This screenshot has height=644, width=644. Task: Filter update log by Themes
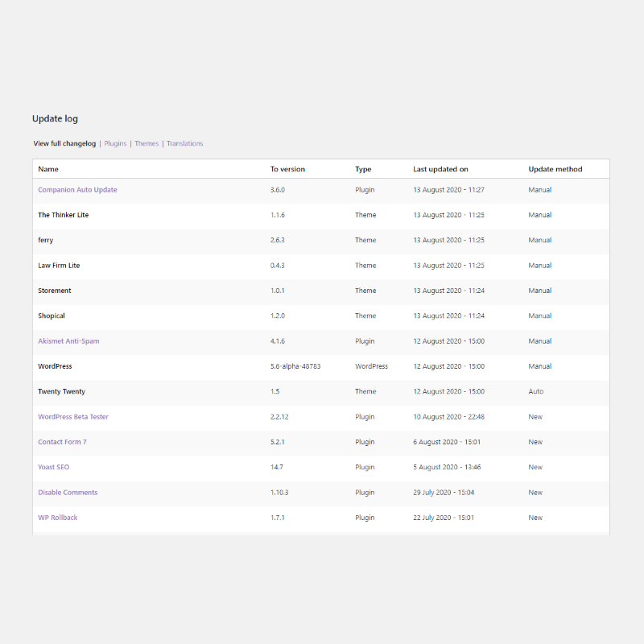click(x=147, y=143)
